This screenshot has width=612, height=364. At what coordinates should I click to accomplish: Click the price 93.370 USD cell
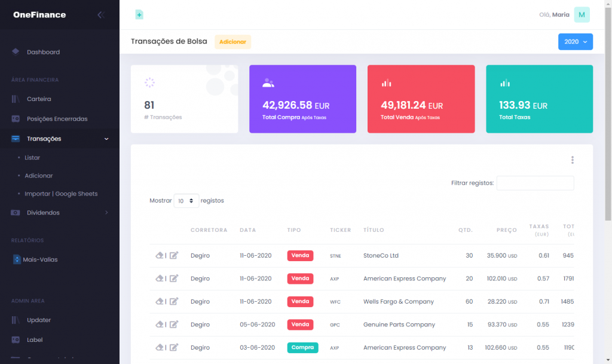click(x=502, y=325)
